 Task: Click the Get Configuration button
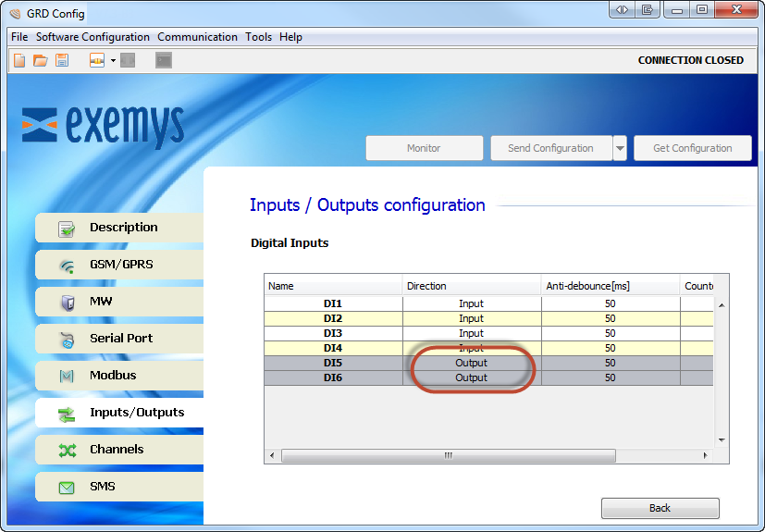click(692, 148)
